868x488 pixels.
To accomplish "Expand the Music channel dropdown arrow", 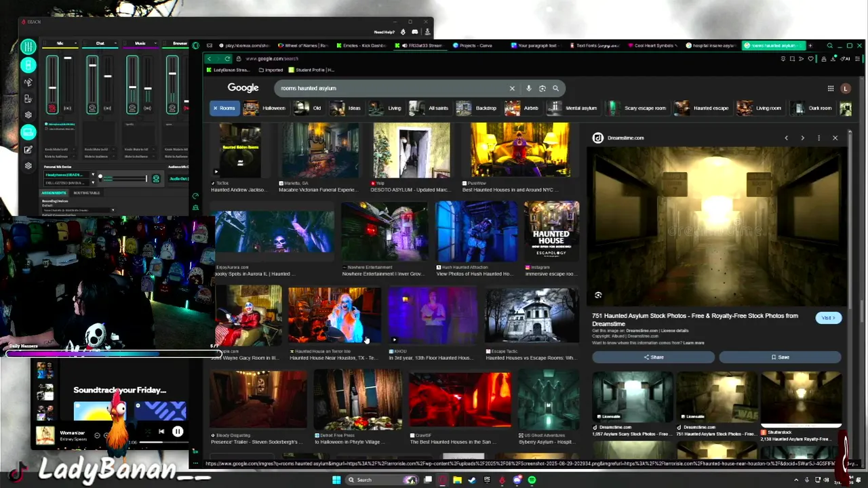I will (x=155, y=43).
